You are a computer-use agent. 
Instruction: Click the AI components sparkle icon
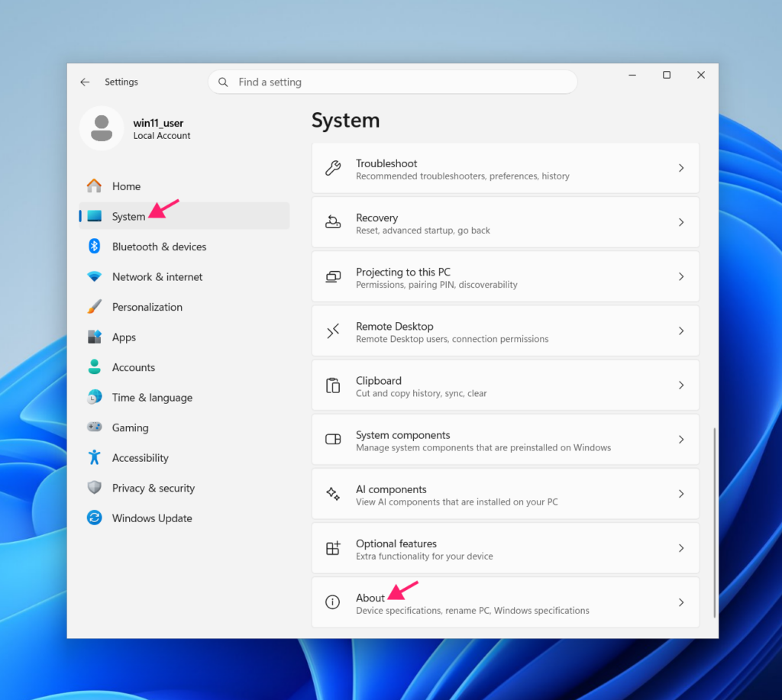333,494
